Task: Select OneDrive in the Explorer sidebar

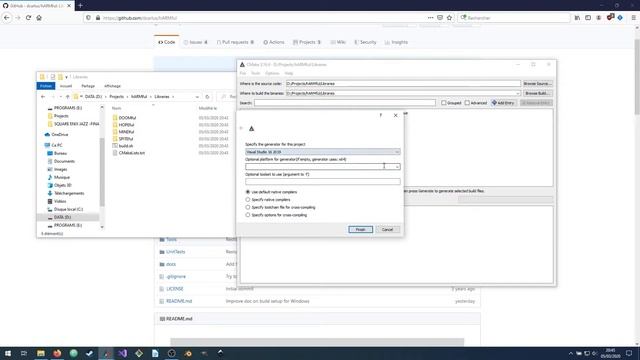Action: click(60, 135)
